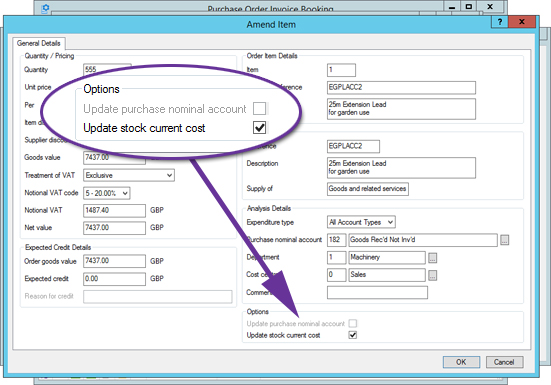The width and height of the screenshot is (551, 385).
Task: Click the Reason for credit field
Action: click(x=158, y=296)
